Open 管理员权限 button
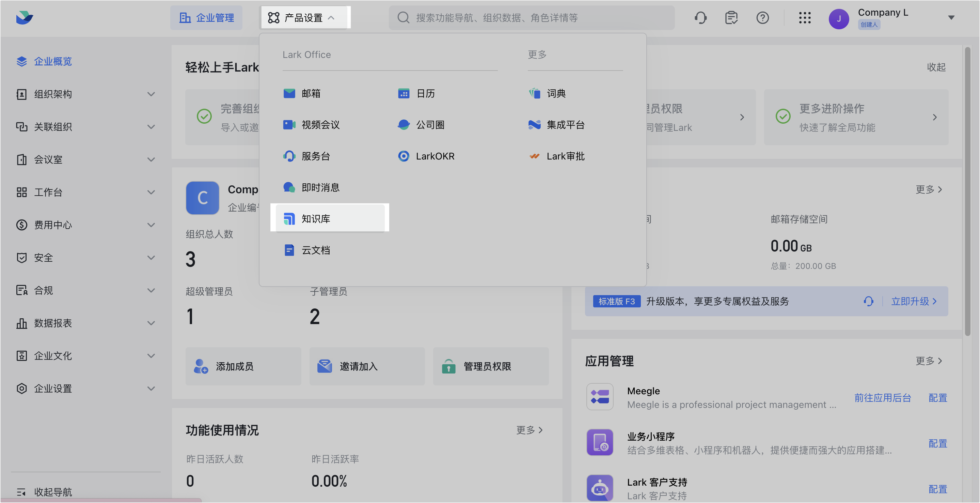Screen dimensions: 980x503 click(491, 366)
